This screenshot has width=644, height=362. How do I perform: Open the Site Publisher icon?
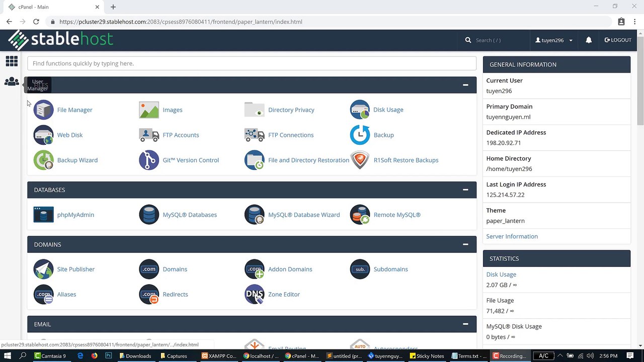pyautogui.click(x=43, y=269)
